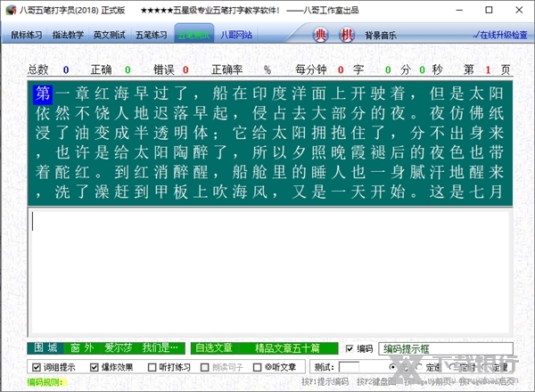535x392 pixels.
Task: Click the 按F1提示编码 hint text
Action: (x=325, y=381)
